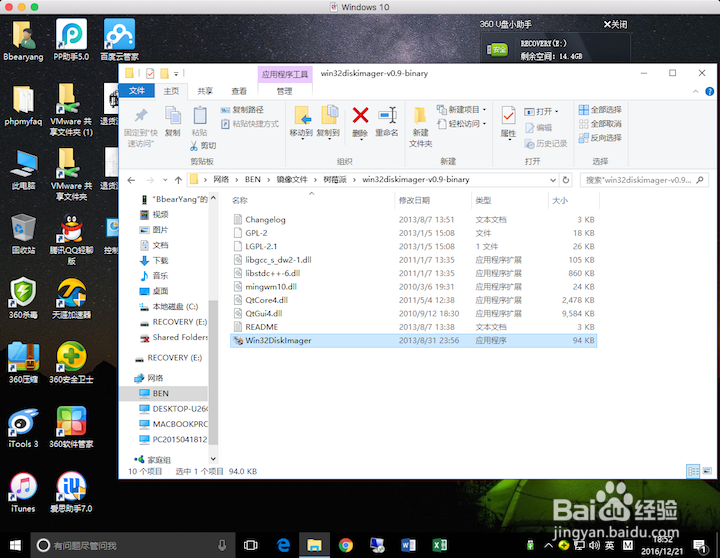The width and height of the screenshot is (720, 558).
Task: Click the Rename icon in ribbon
Action: pyautogui.click(x=387, y=115)
